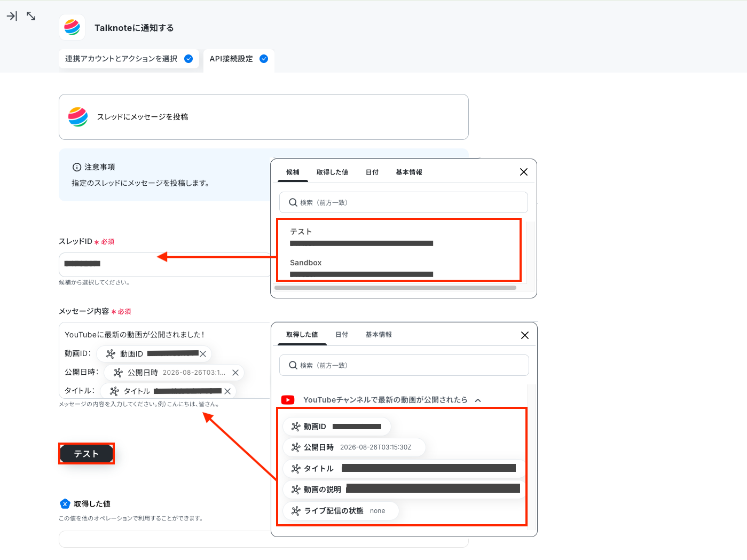The width and height of the screenshot is (747, 560).
Task: Select 基本情報 tab in lower popup
Action: tap(379, 335)
